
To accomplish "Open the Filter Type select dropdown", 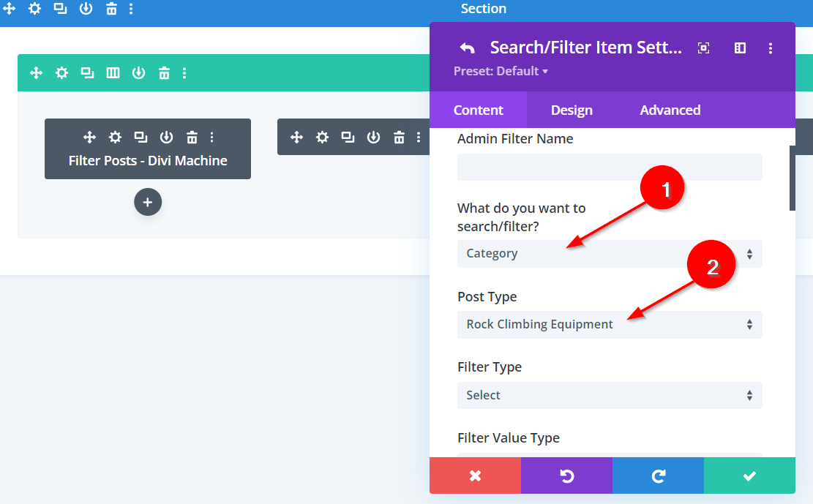I will pyautogui.click(x=609, y=396).
